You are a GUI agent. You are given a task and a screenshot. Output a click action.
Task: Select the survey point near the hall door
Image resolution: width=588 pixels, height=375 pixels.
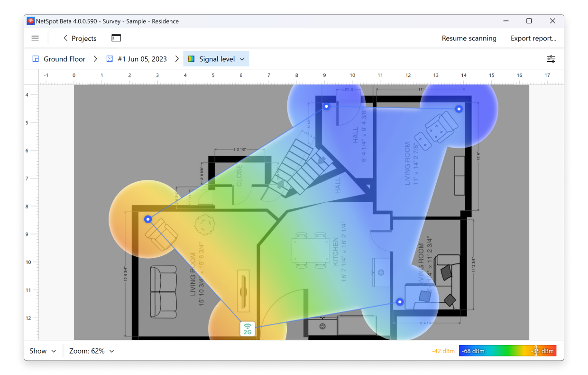[x=326, y=106]
